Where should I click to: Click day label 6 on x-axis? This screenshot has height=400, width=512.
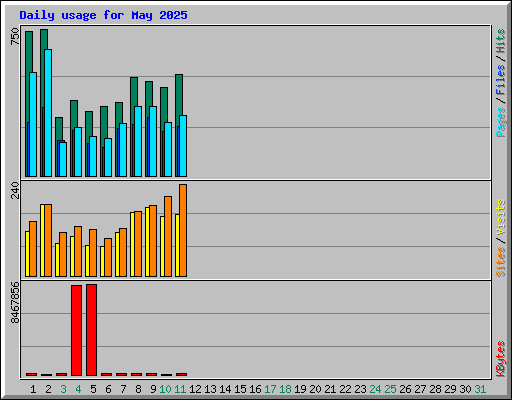(x=108, y=389)
